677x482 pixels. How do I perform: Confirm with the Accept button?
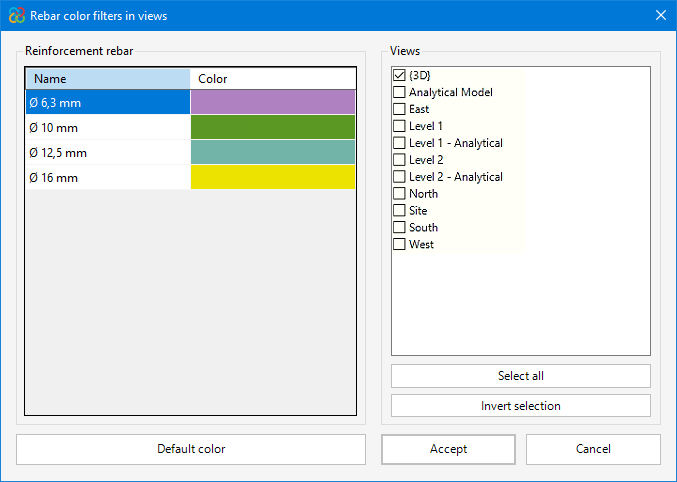(448, 449)
